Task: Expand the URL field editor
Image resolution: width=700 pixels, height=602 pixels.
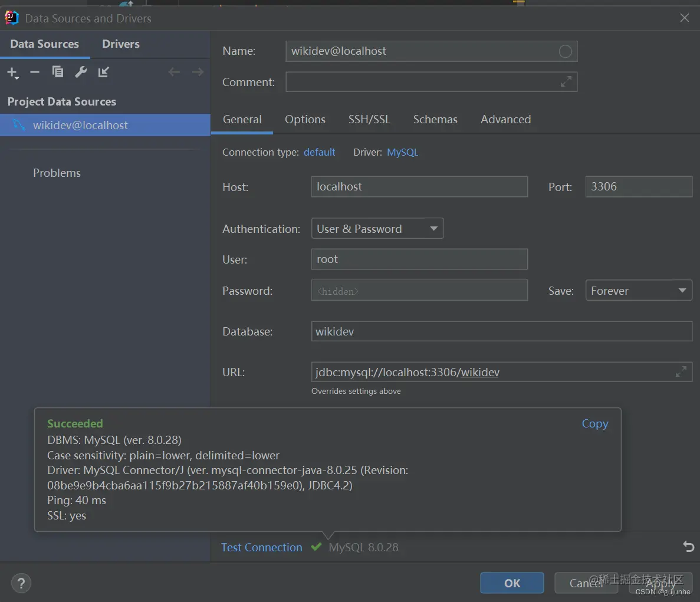Action: pyautogui.click(x=681, y=371)
